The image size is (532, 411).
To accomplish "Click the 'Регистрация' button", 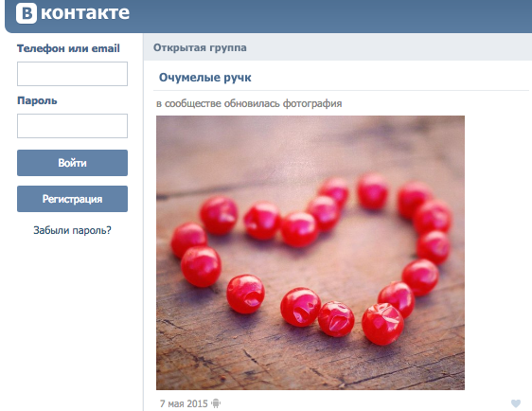I will tap(72, 199).
